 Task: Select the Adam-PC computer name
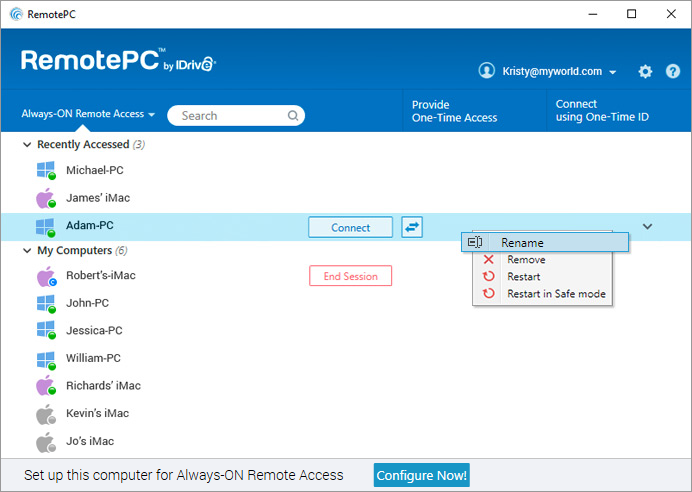click(x=90, y=225)
